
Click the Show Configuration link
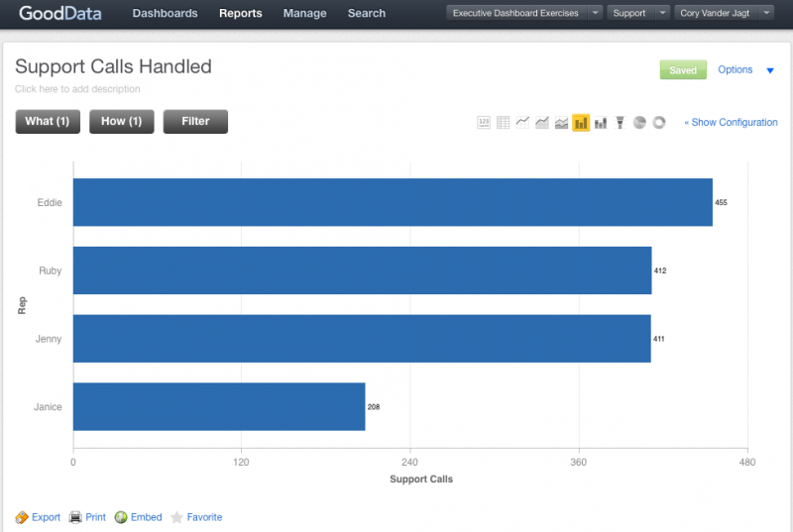click(x=731, y=123)
